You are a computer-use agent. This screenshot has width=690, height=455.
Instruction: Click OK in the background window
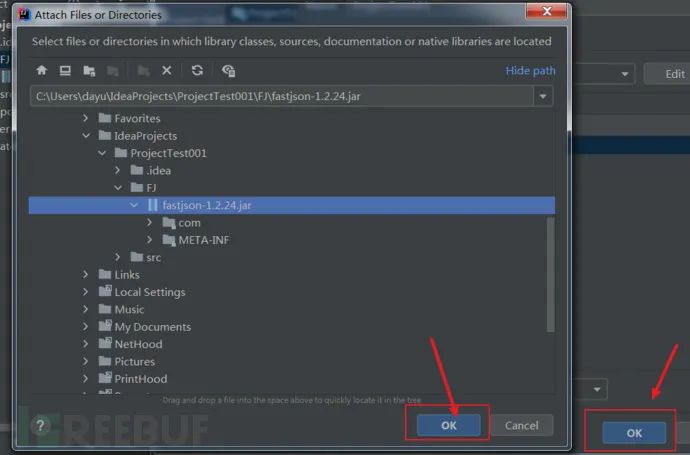point(634,433)
